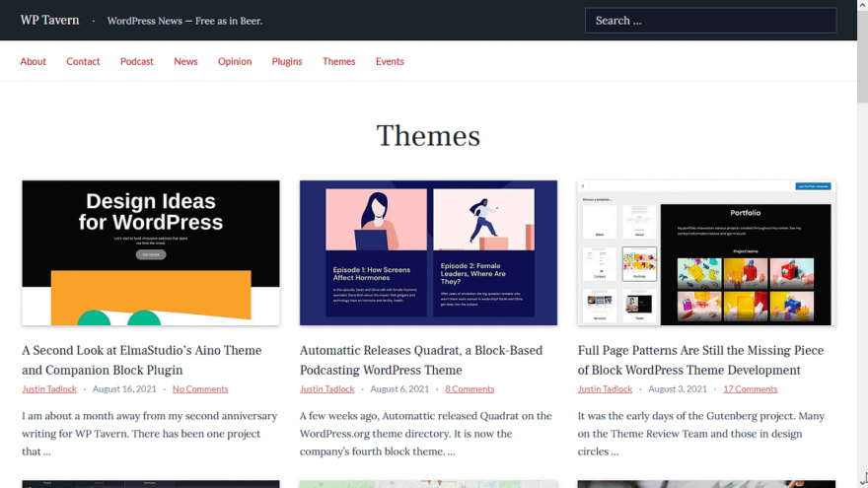Open the Opinion category
Viewport: 868px width, 488px height.
click(235, 61)
